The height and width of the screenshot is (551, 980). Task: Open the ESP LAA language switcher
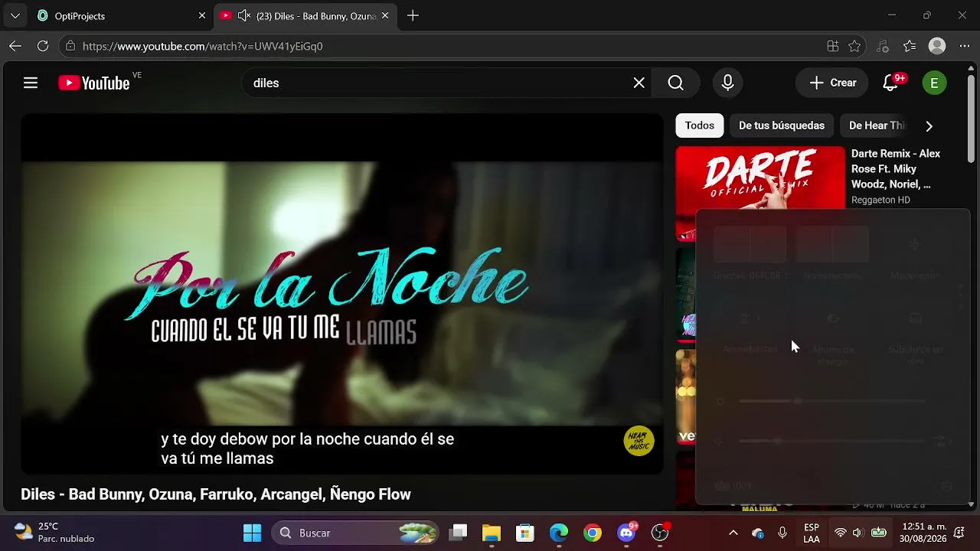(812, 533)
